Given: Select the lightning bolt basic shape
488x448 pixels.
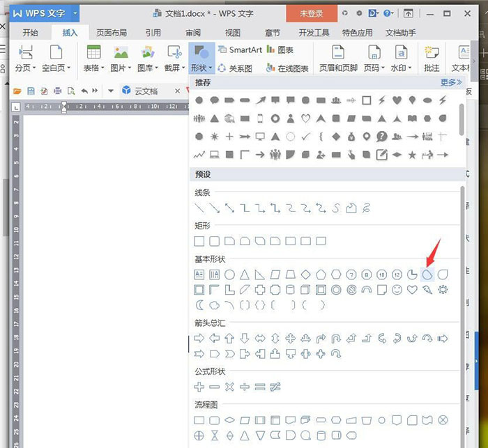Looking at the screenshot, I should point(427,290).
